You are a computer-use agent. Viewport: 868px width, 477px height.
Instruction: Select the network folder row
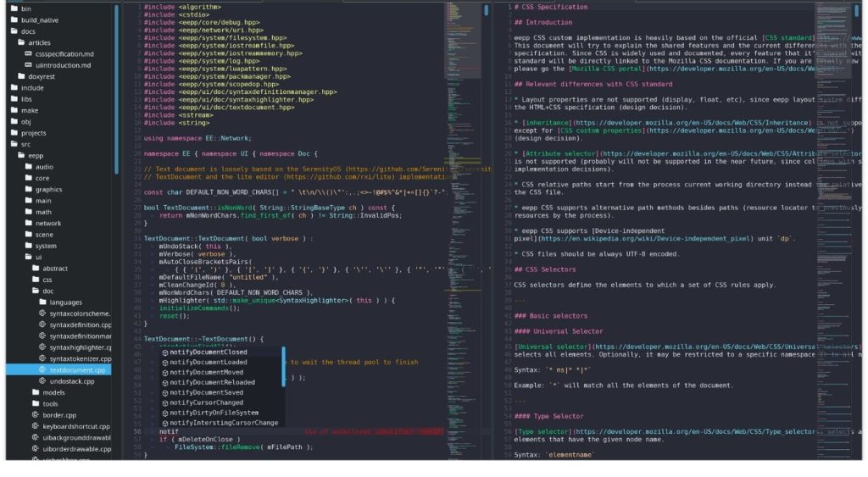coord(58,223)
